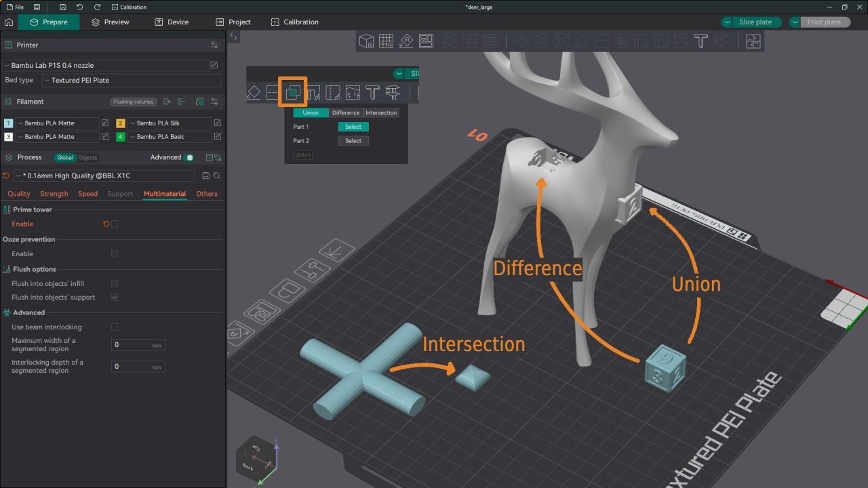Select the highlighted Boolean tool
The image size is (868, 488).
point(292,91)
